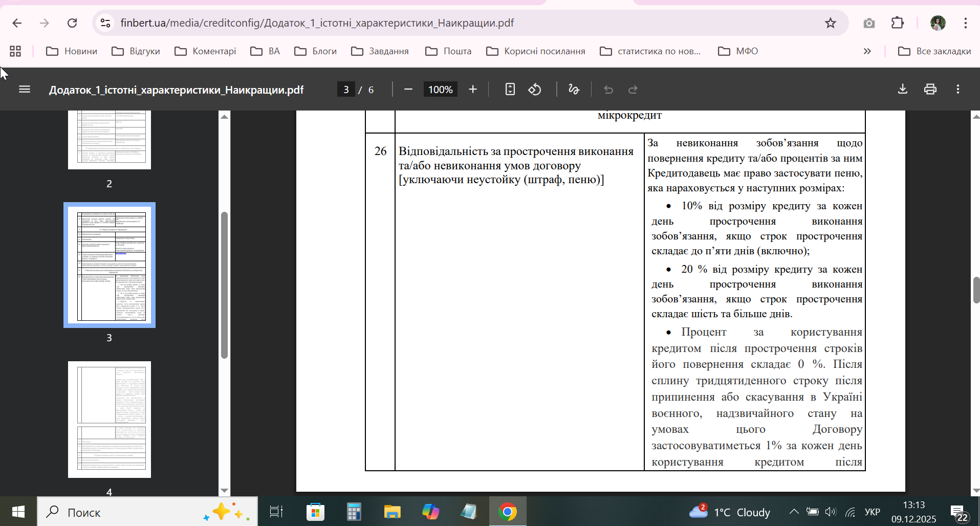Edit the 100% zoom level field
Screen dimensions: 980x526
point(440,90)
